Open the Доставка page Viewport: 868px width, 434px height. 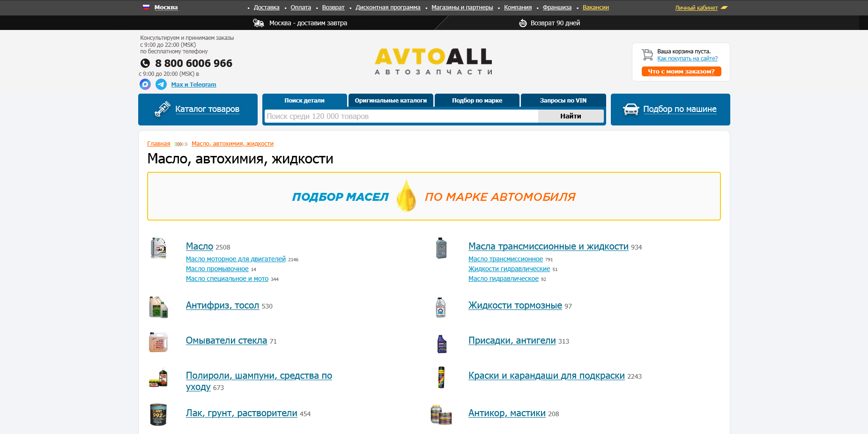[x=267, y=7]
